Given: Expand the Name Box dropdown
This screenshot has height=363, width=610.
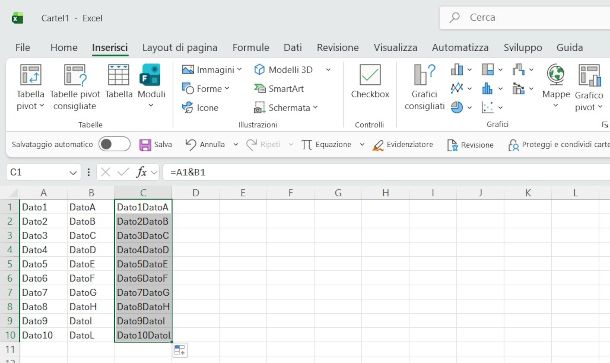Looking at the screenshot, I should (73, 172).
